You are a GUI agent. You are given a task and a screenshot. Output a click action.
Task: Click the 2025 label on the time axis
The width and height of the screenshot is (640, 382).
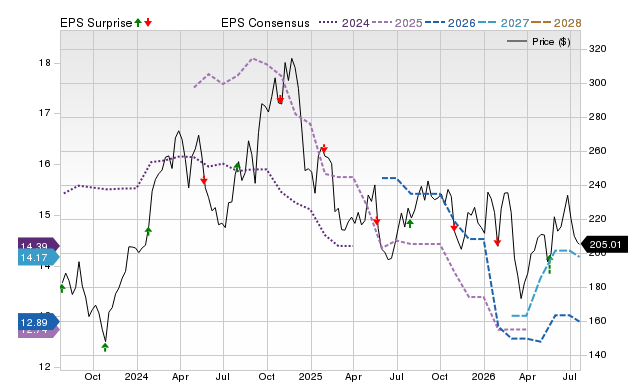tap(310, 376)
